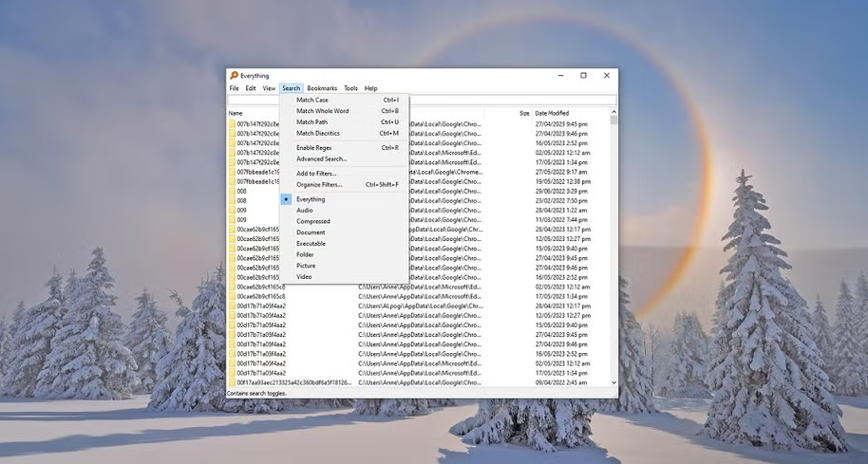This screenshot has width=868, height=464.
Task: Click the scrollbar down arrow
Action: click(613, 382)
